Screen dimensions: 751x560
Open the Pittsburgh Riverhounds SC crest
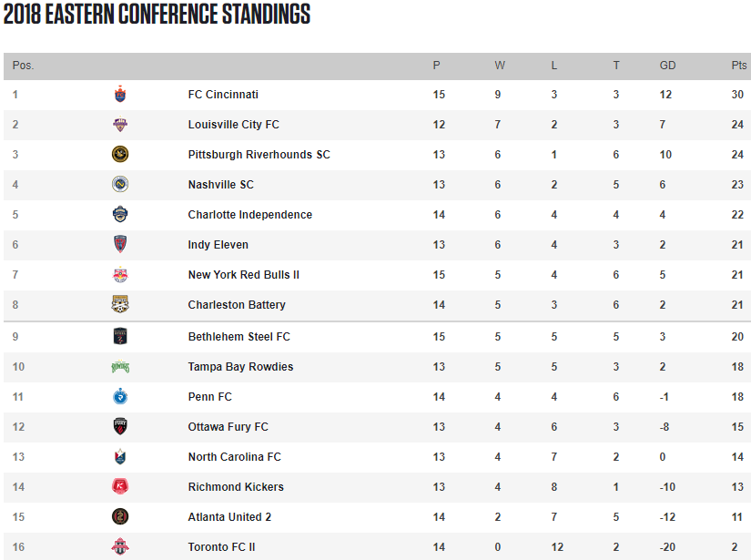pyautogui.click(x=120, y=154)
